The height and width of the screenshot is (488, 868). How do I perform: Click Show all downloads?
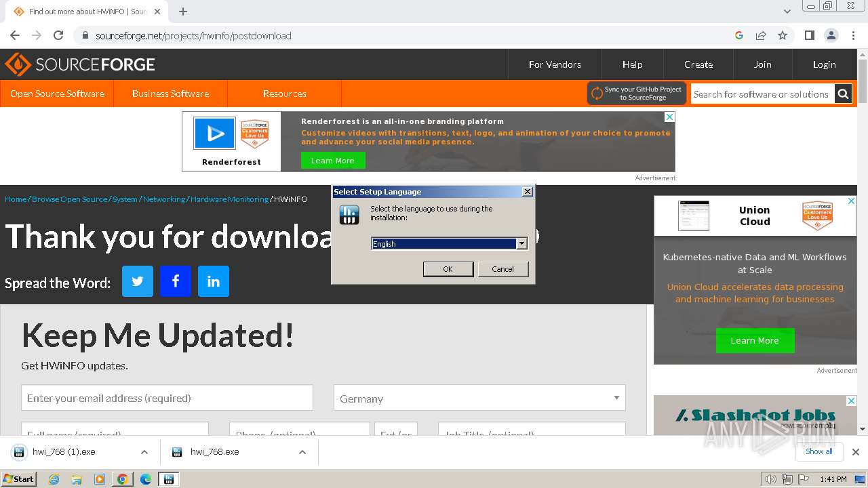[819, 451]
